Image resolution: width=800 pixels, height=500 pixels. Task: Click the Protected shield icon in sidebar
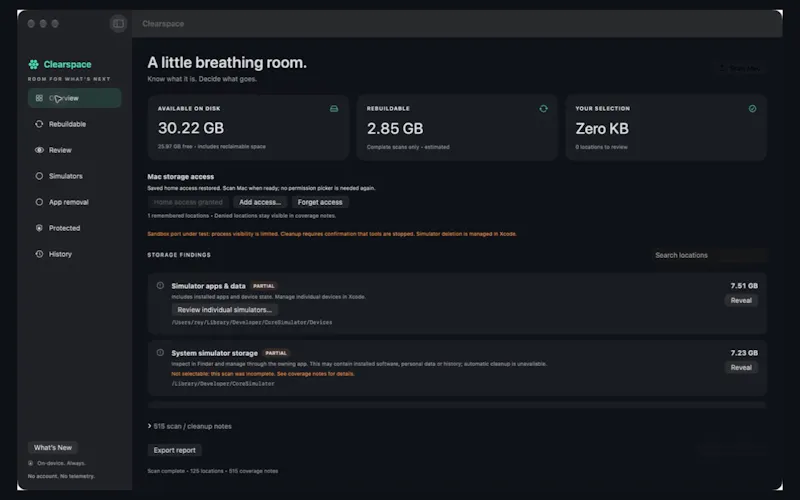point(39,228)
